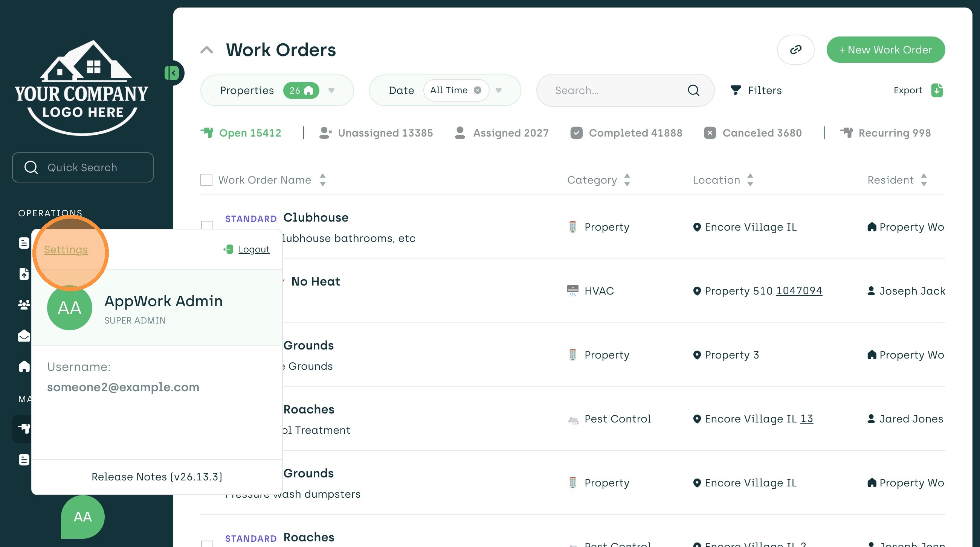The image size is (980, 547).
Task: Collapse the sidebar with green toggle icon
Action: (172, 73)
